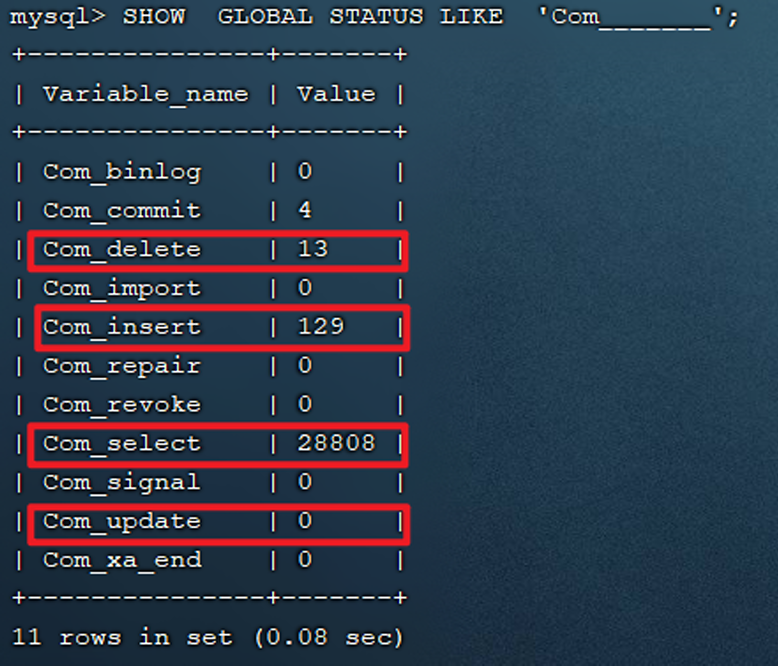The height and width of the screenshot is (666, 778).
Task: Select the Com_signal variable name
Action: (x=122, y=483)
